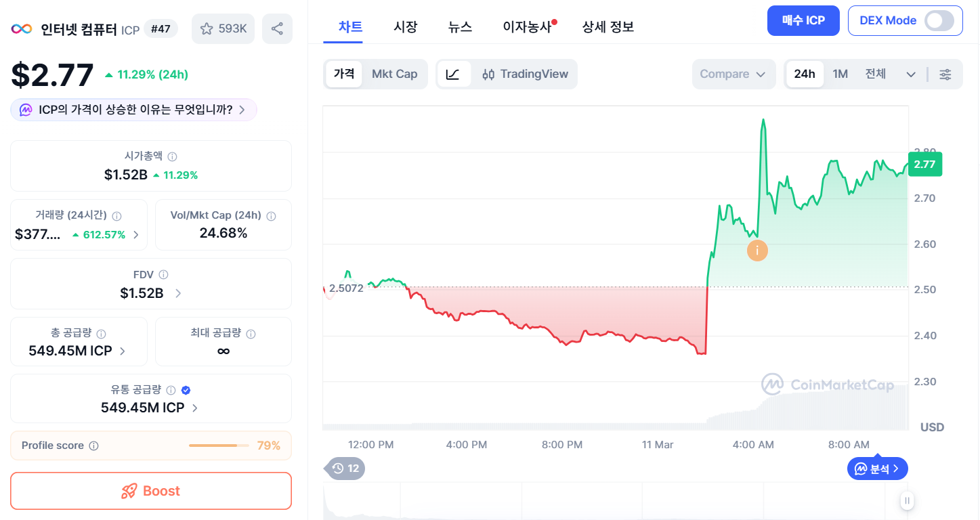The width and height of the screenshot is (980, 520).
Task: Open chart settings sliders icon
Action: pyautogui.click(x=945, y=74)
